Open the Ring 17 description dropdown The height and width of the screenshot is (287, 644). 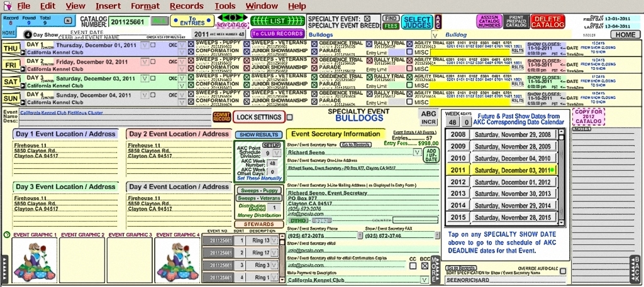(275, 253)
